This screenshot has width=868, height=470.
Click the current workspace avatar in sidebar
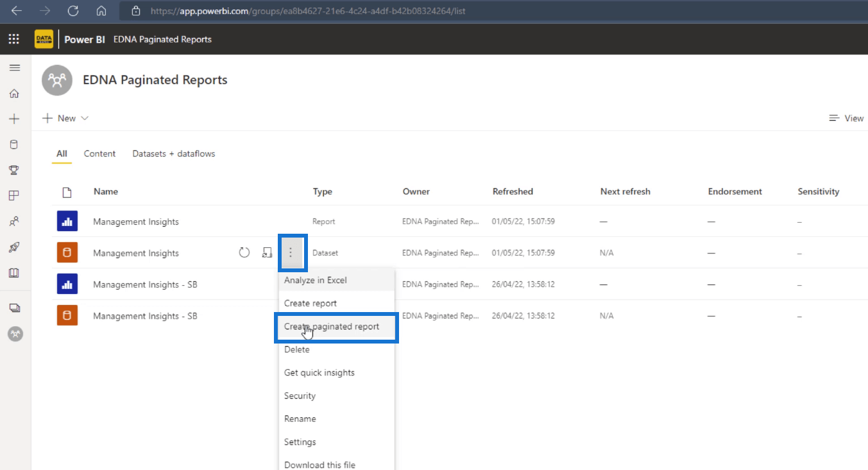[x=15, y=334]
